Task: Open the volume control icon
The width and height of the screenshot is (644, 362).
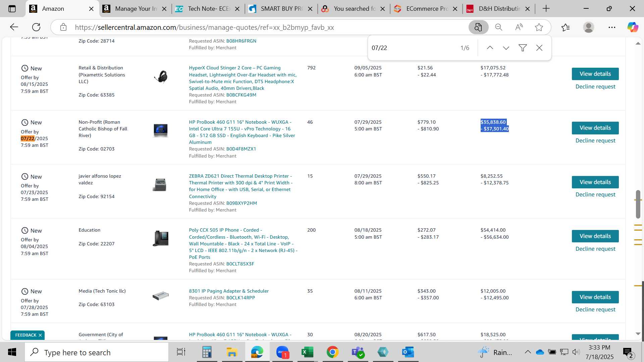Action: [x=576, y=352]
